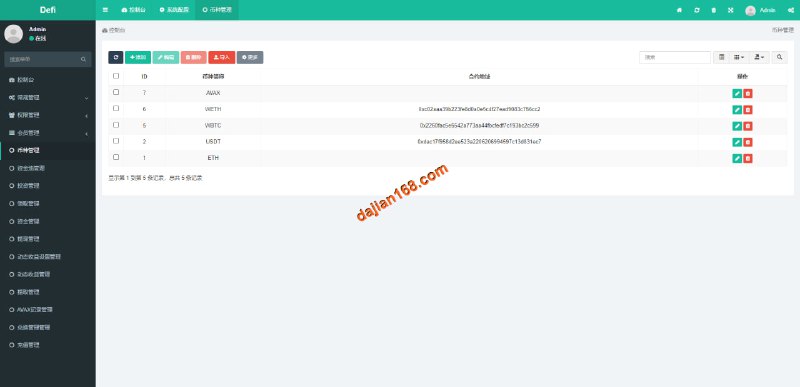
Task: Tick the checkbox for the USDT row
Action: coord(116,141)
